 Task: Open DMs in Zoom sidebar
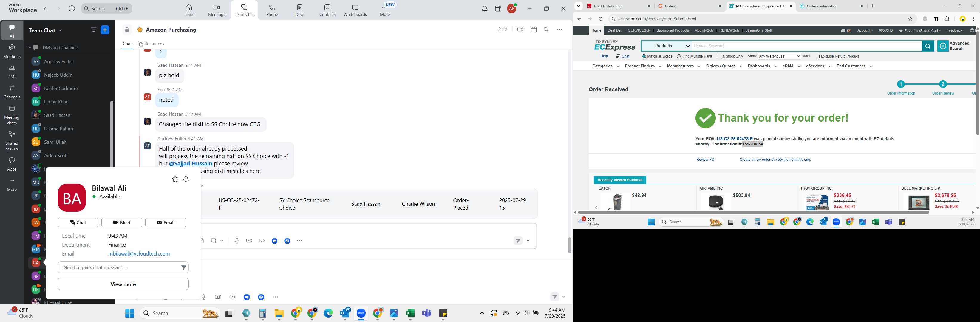tap(12, 72)
